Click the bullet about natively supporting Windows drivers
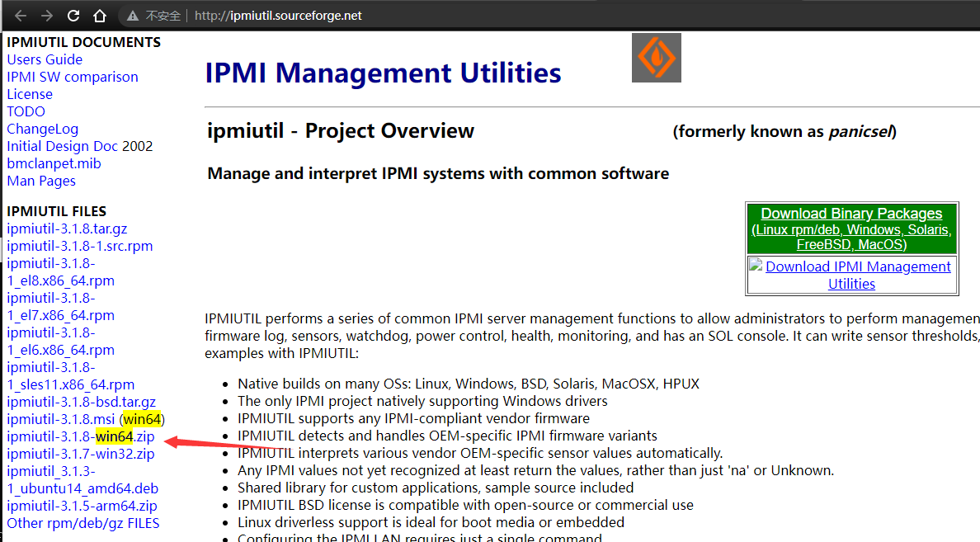The width and height of the screenshot is (980, 542). (422, 401)
